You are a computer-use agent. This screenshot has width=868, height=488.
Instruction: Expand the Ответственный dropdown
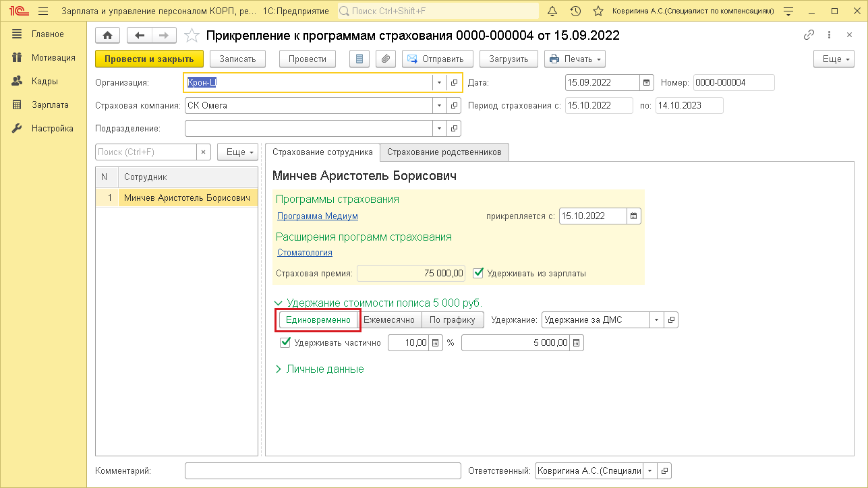point(650,470)
